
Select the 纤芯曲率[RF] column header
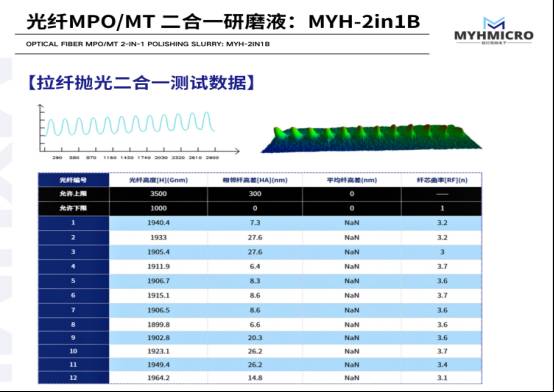click(442, 180)
